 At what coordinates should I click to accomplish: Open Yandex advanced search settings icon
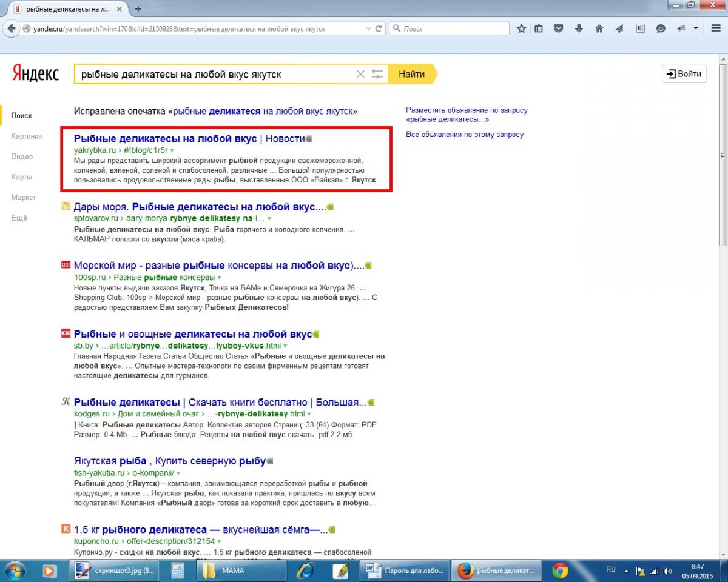[x=377, y=74]
